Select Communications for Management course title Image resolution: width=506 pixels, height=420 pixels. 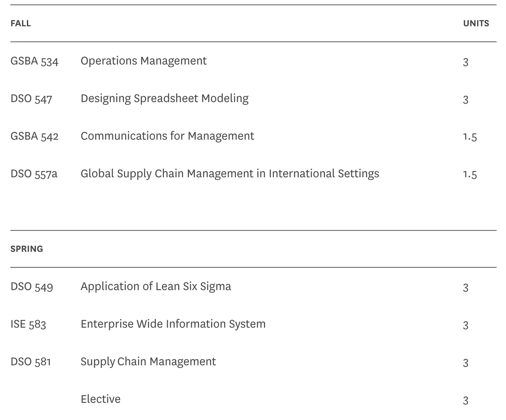pyautogui.click(x=167, y=136)
